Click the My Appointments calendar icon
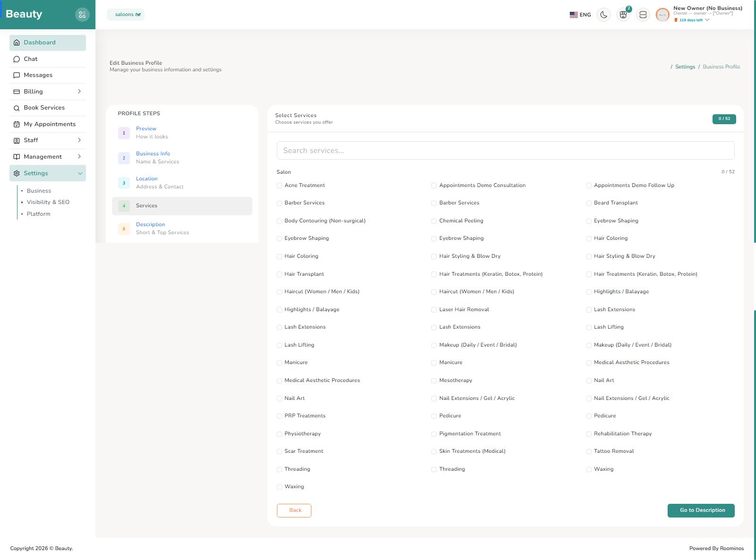The image size is (756, 560). [x=17, y=124]
